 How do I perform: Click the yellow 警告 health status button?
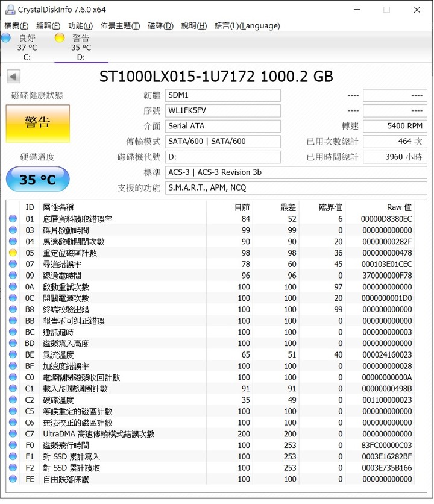pos(37,124)
